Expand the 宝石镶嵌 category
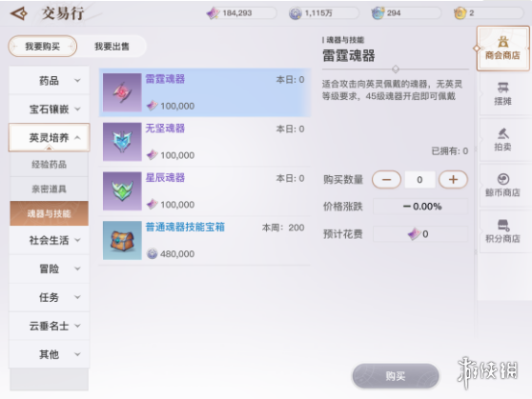 tap(50, 109)
